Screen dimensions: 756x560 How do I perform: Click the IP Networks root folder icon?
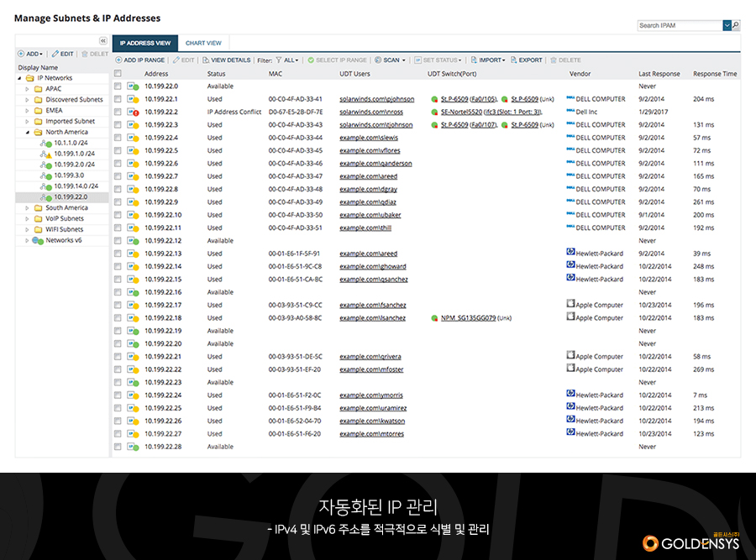[30, 78]
